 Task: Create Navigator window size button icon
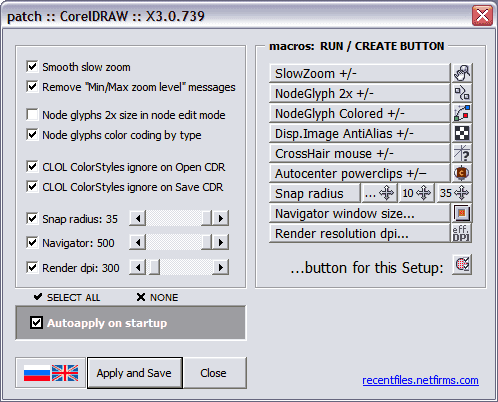(462, 213)
